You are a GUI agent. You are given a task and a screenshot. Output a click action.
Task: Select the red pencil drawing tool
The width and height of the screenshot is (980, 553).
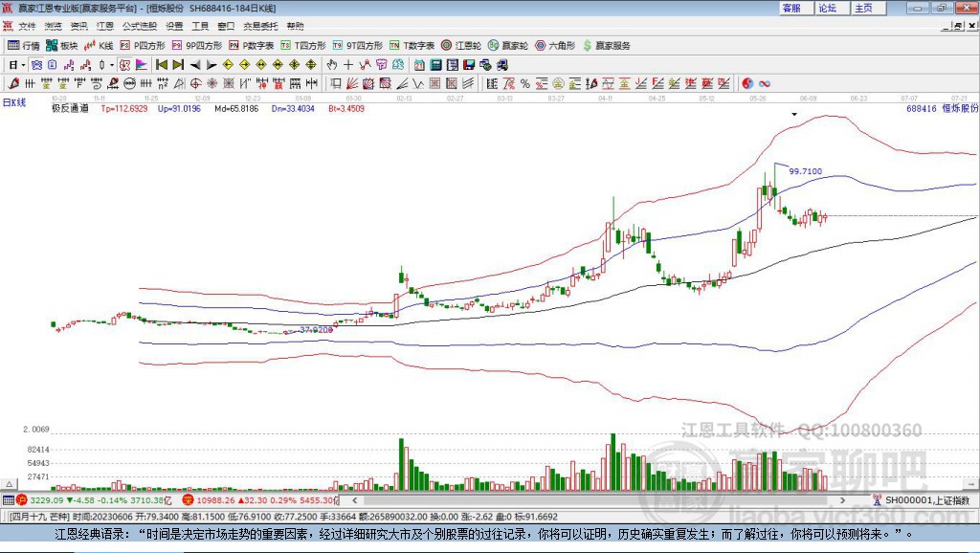pos(13,83)
